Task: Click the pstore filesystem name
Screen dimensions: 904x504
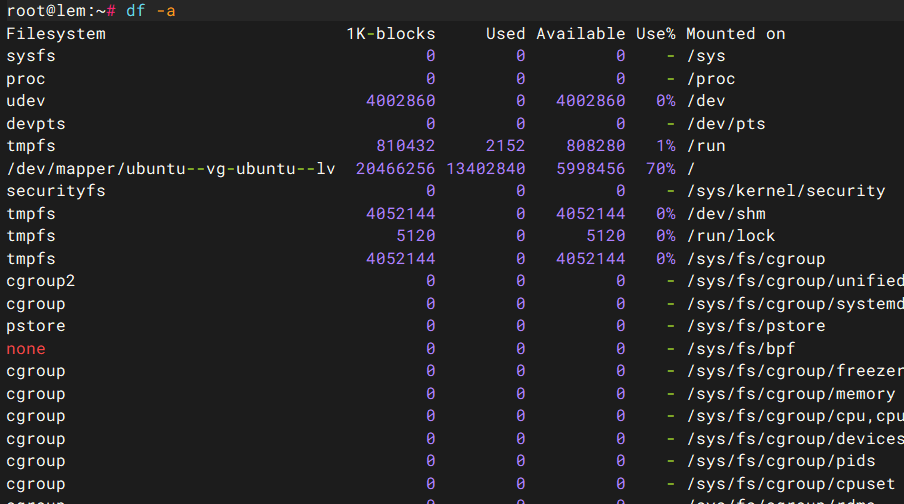Action: click(x=36, y=326)
